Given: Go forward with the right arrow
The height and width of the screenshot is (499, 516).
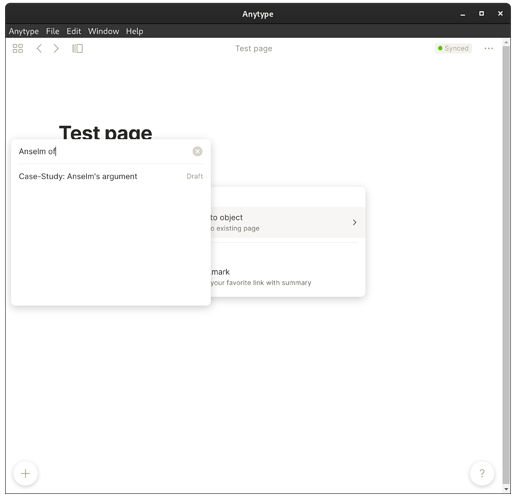Looking at the screenshot, I should click(56, 49).
